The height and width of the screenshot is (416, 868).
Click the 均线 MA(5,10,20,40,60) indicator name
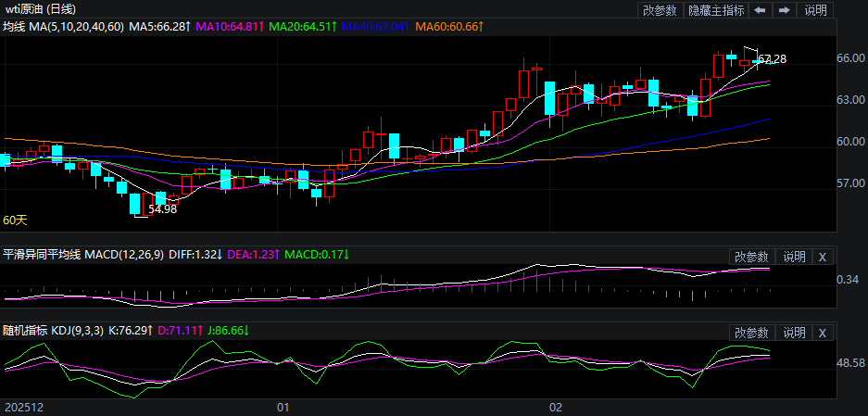[x=63, y=28]
